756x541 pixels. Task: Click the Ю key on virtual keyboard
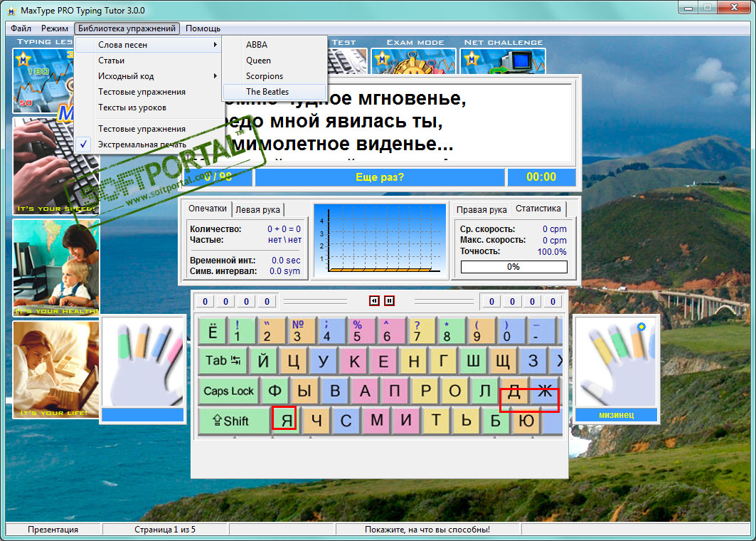click(526, 421)
